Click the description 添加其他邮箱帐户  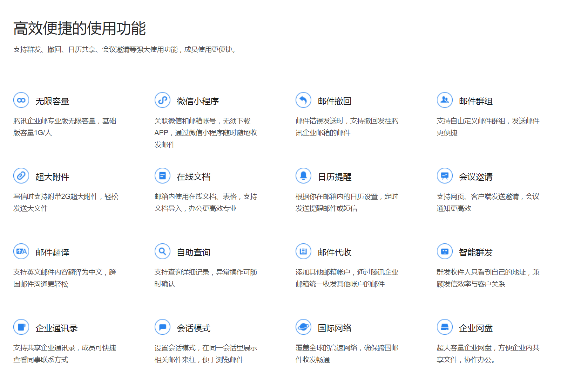point(347,278)
